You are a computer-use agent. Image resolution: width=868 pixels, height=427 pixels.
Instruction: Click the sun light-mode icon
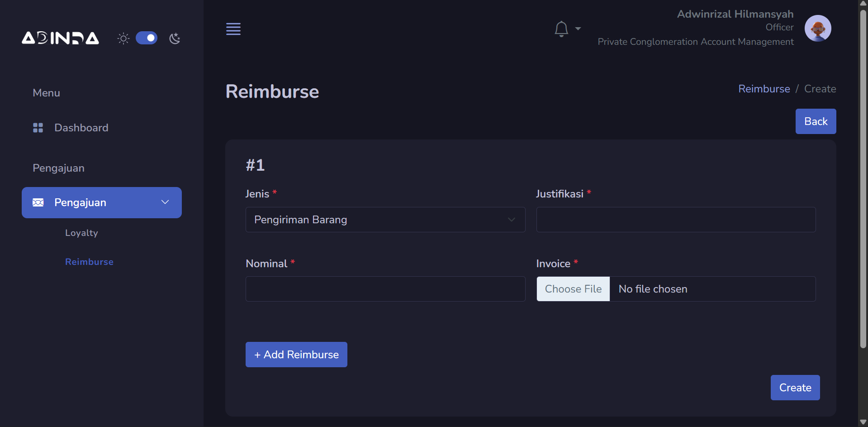[123, 38]
